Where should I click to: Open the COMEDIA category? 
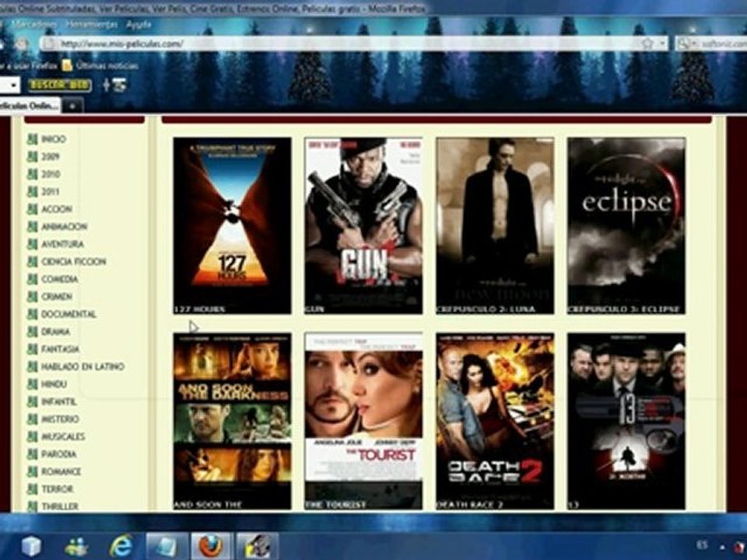click(x=60, y=279)
